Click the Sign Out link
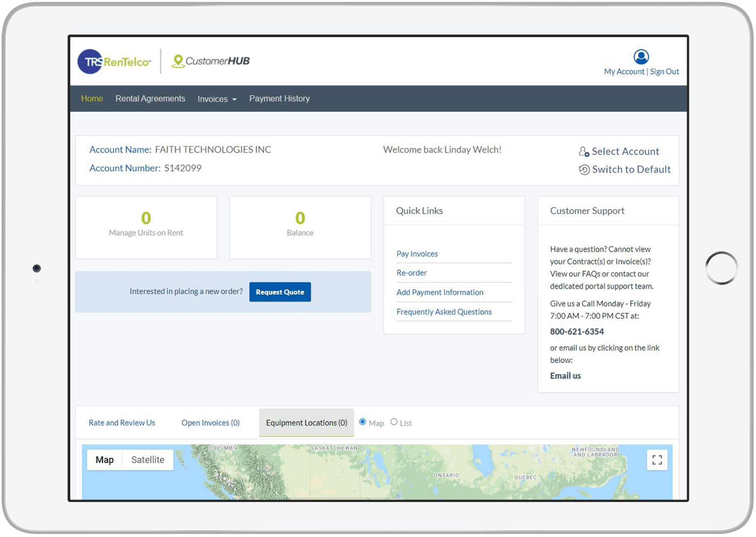 click(x=664, y=72)
